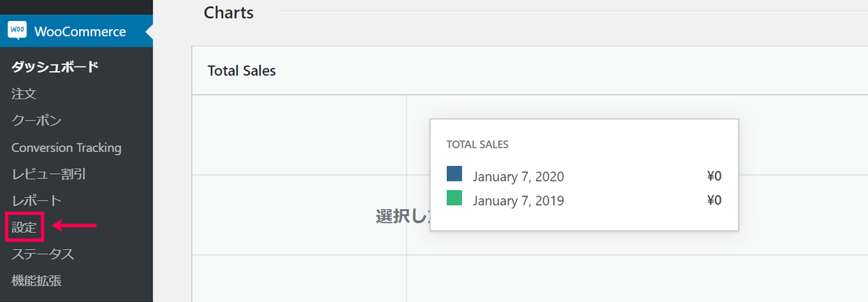Click the Charts section heading
The width and height of the screenshot is (868, 302).
(x=229, y=12)
